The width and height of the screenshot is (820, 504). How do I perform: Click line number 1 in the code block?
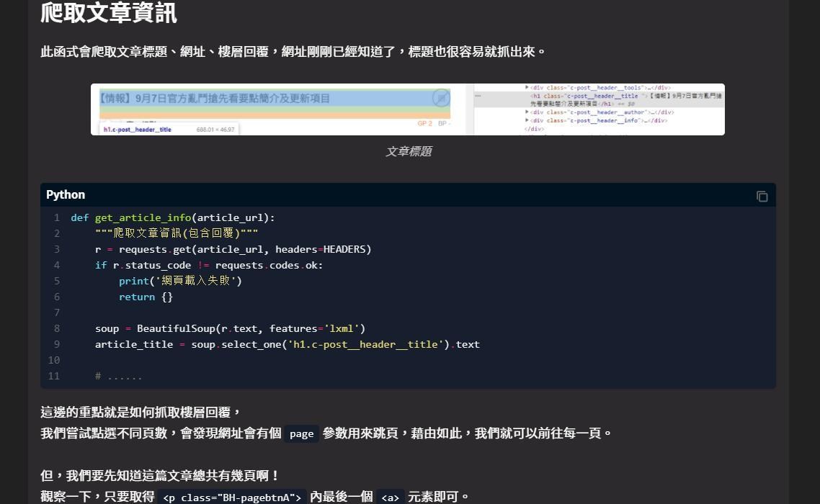[x=56, y=217]
